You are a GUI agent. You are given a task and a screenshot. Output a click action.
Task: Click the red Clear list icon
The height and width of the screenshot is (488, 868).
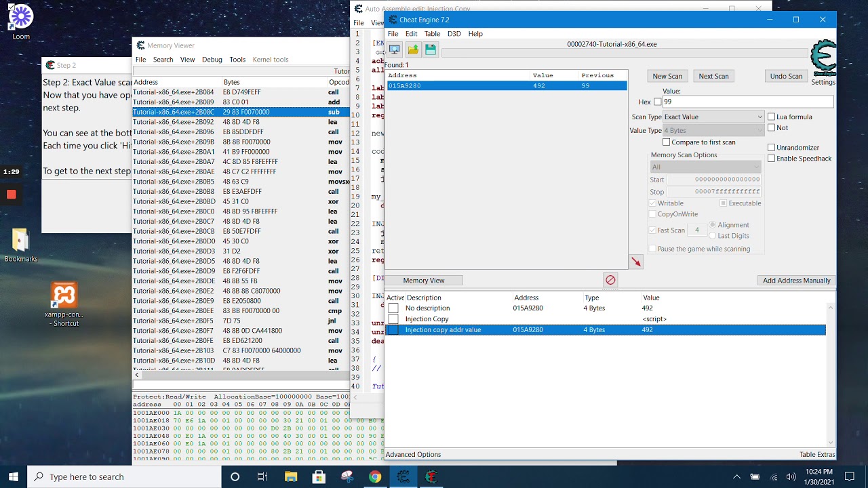coord(610,280)
